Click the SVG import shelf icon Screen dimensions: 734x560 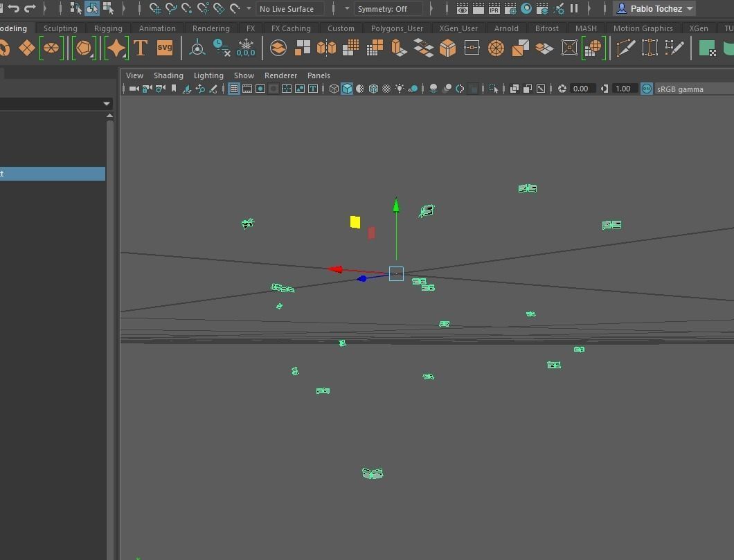point(165,48)
